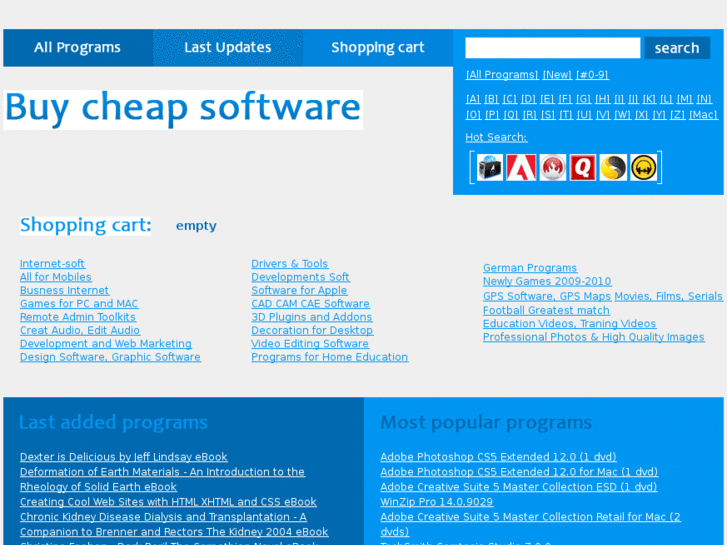Image resolution: width=727 pixels, height=545 pixels.
Task: Open Creating Cool Web Sites eBook link
Action: [168, 502]
